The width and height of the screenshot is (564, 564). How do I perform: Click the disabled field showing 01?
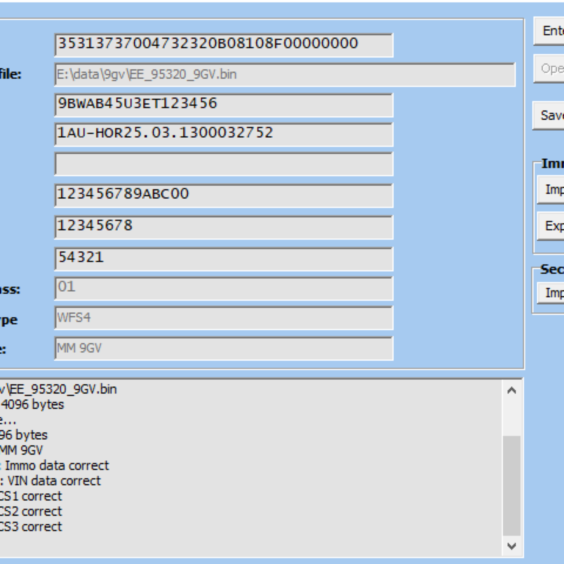[224, 288]
